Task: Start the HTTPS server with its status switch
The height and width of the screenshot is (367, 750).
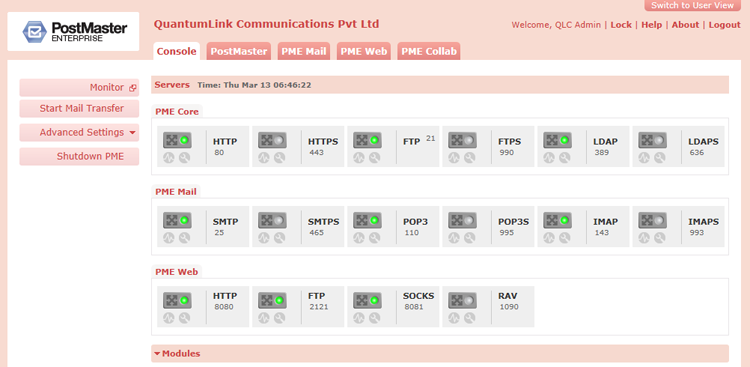Action: pyautogui.click(x=272, y=141)
